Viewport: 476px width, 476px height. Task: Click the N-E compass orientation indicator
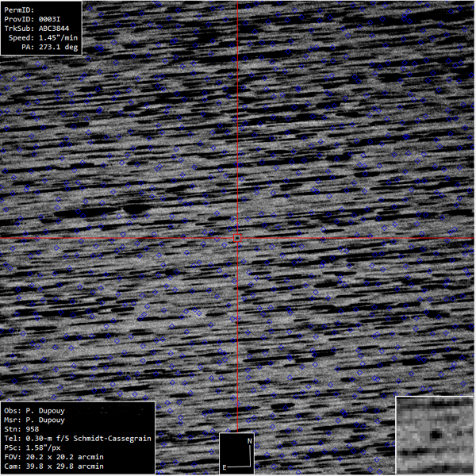pos(236,454)
